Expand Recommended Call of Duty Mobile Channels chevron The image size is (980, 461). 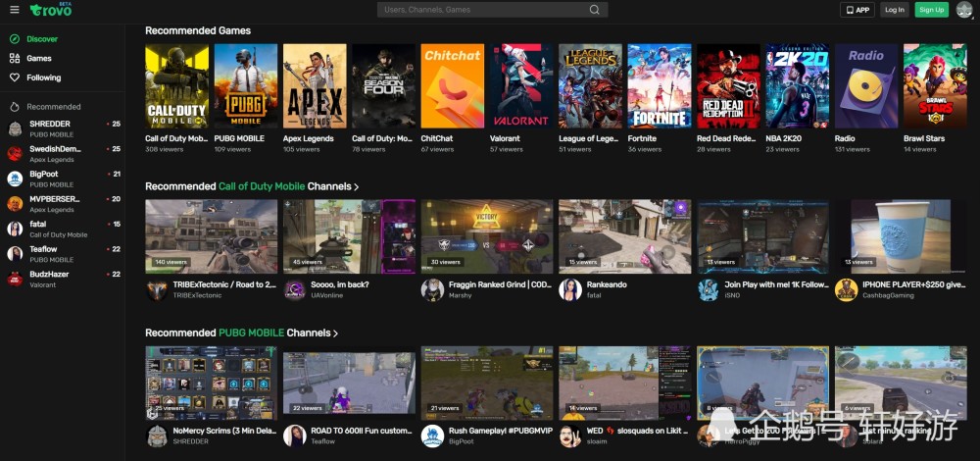pos(357,187)
